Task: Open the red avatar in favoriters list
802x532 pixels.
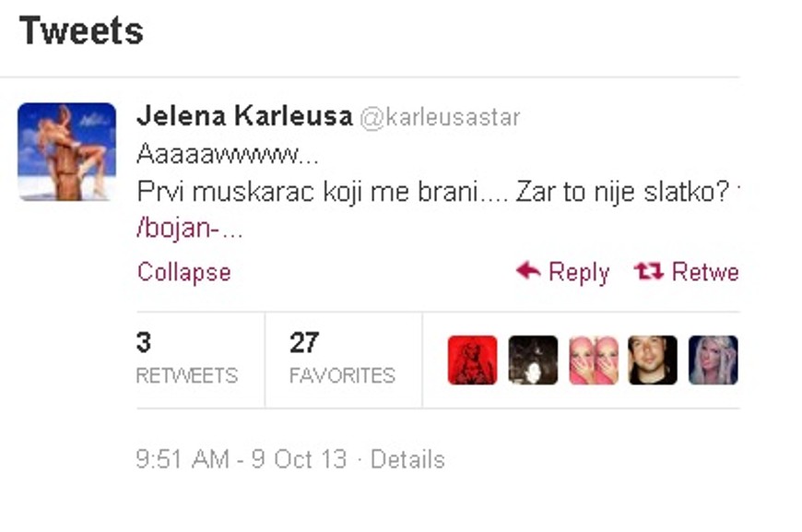Action: click(472, 361)
